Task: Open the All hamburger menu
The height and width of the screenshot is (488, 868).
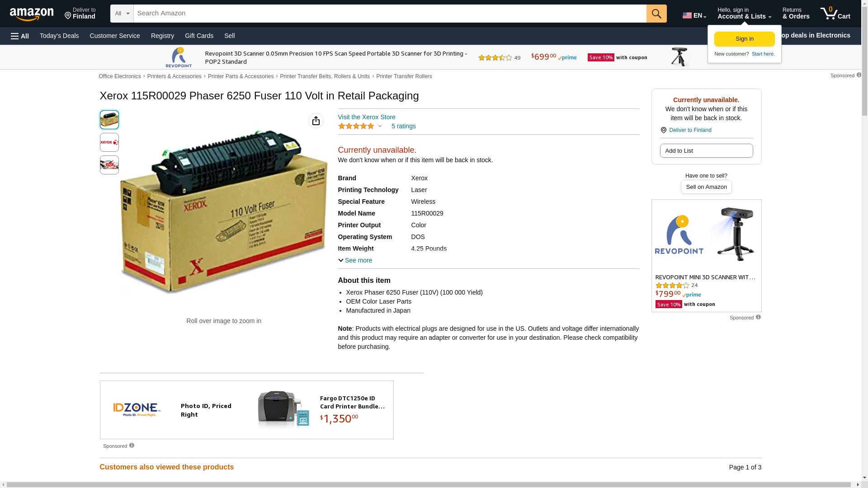Action: pos(20,36)
